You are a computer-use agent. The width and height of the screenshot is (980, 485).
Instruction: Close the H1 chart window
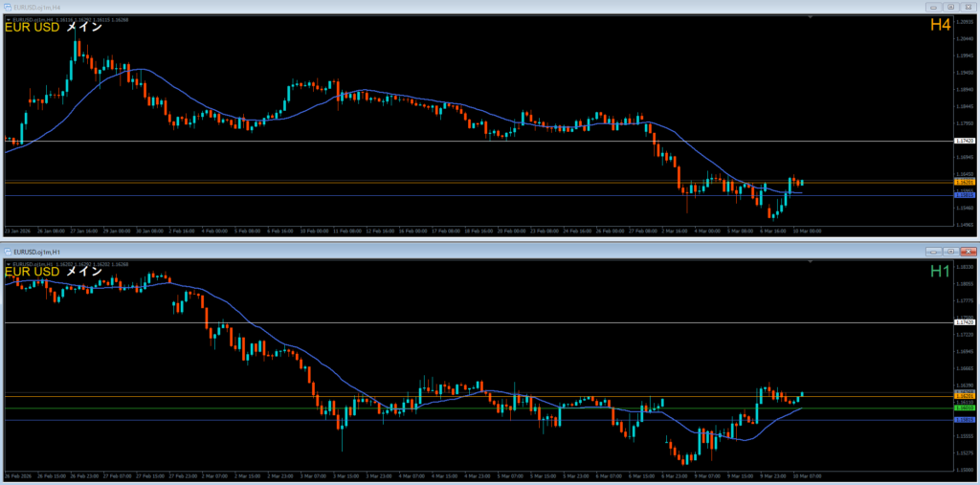(x=968, y=251)
